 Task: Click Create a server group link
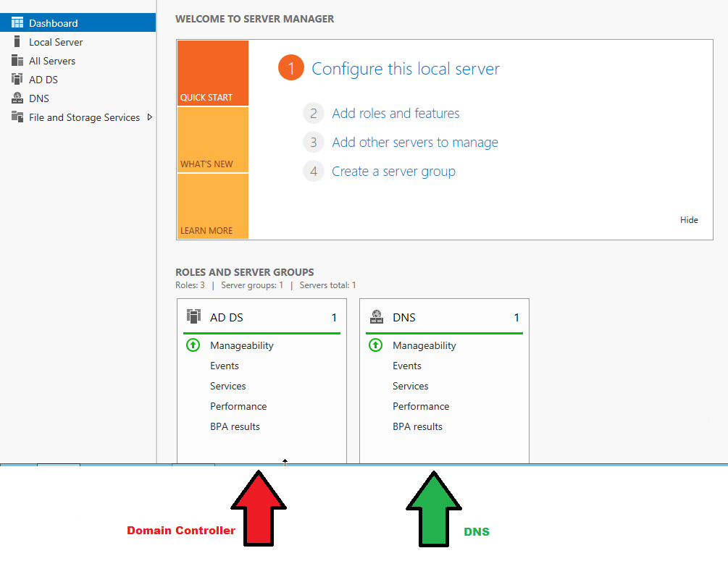tap(393, 172)
